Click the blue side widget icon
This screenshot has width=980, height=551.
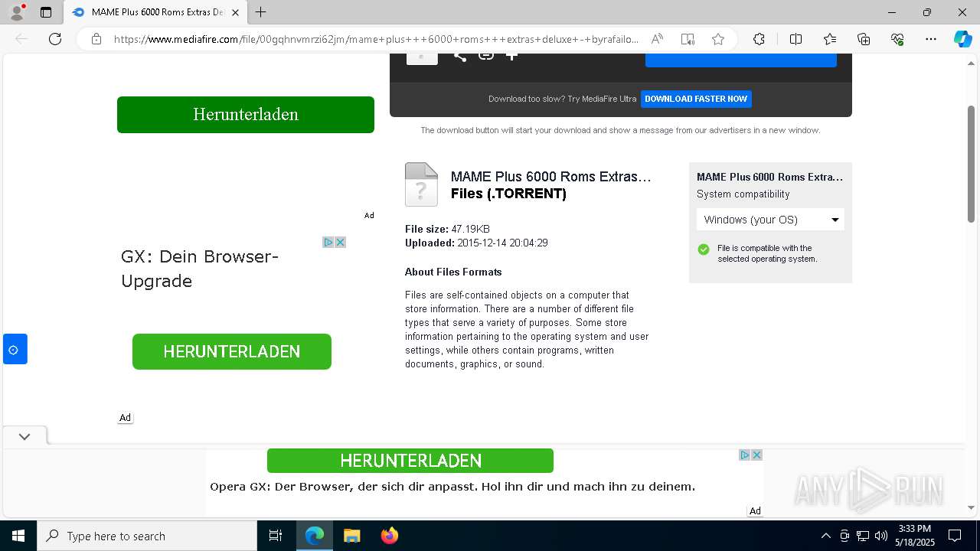tap(14, 350)
